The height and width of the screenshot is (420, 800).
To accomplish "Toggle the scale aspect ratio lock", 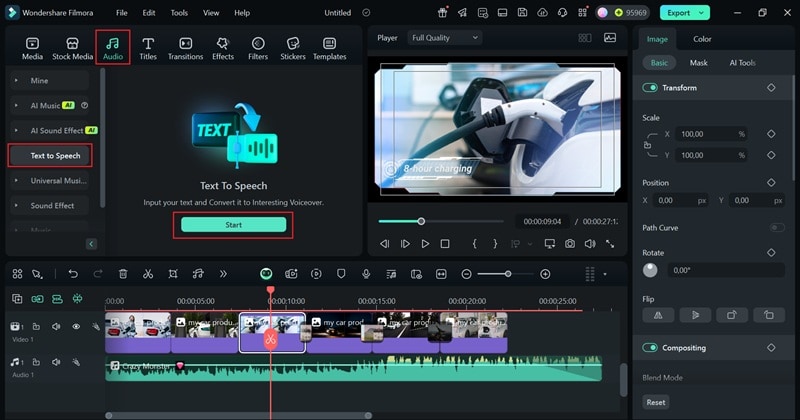I will pyautogui.click(x=647, y=145).
